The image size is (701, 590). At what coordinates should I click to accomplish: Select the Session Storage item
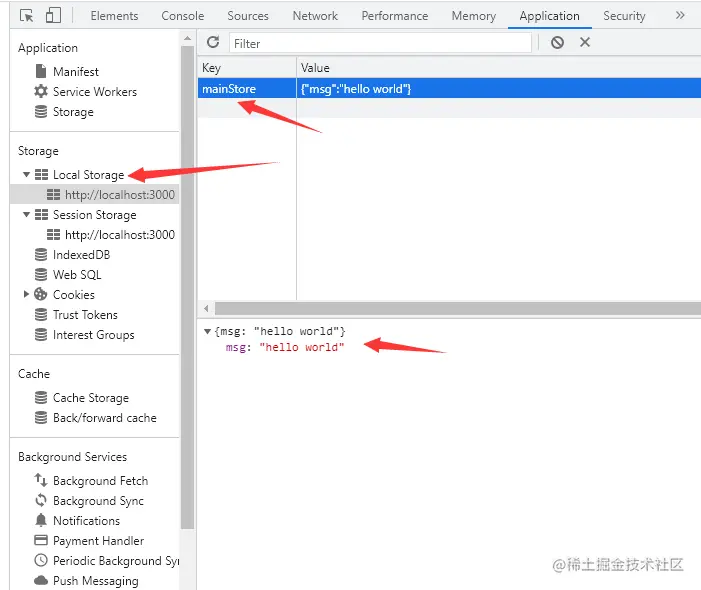94,215
